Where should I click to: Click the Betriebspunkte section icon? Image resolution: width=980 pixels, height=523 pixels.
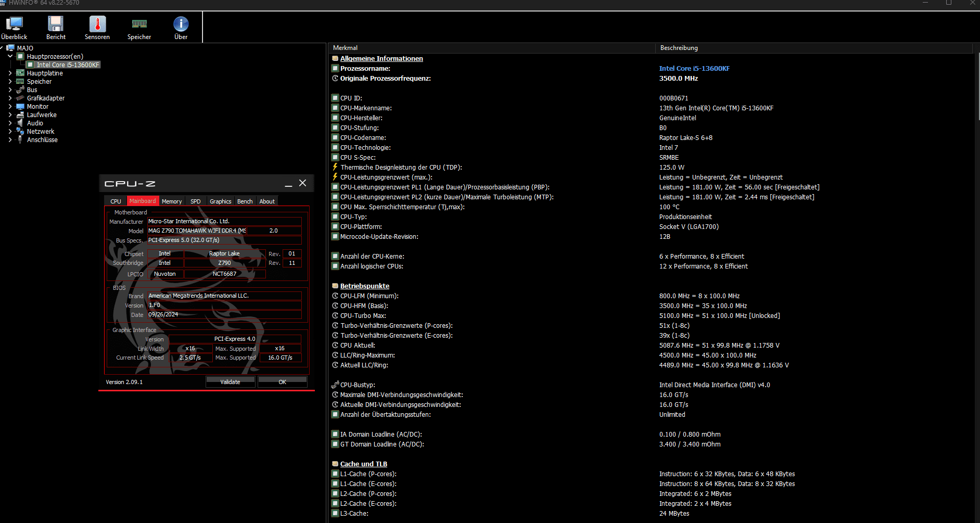[x=335, y=286]
